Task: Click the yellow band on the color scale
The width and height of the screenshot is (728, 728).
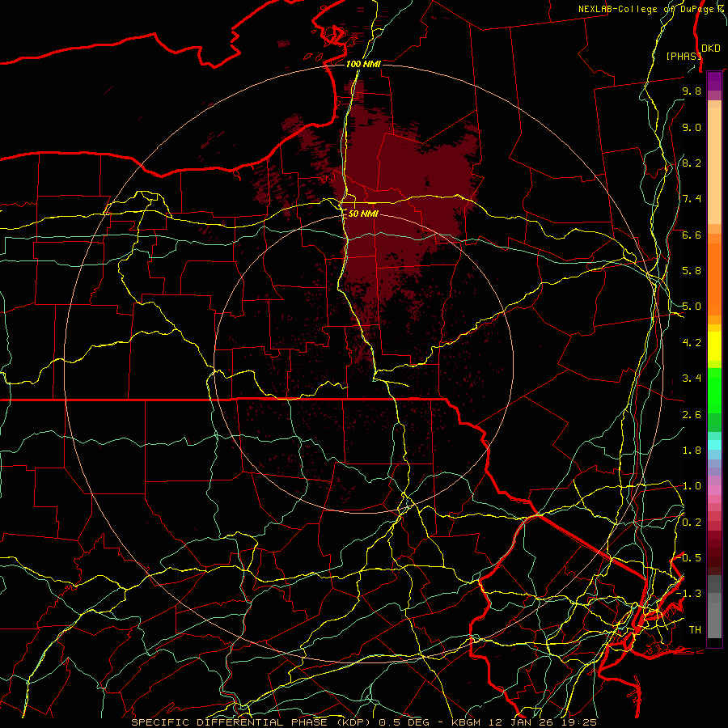Action: 714,346
